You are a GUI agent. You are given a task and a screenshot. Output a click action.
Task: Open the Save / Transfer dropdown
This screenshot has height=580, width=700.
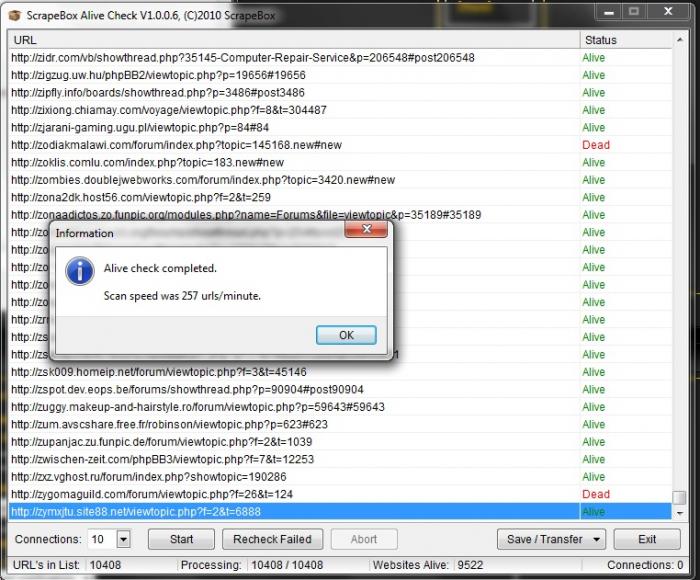[x=551, y=539]
